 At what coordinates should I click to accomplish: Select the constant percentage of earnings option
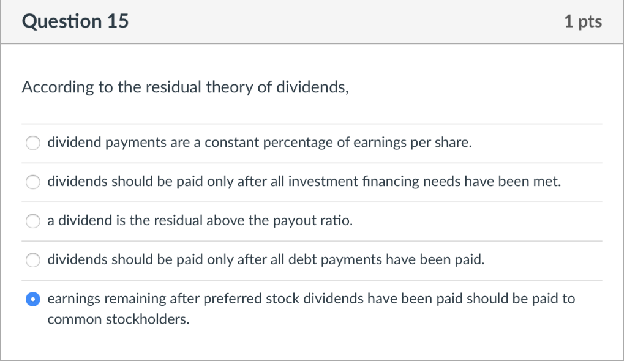tap(33, 143)
